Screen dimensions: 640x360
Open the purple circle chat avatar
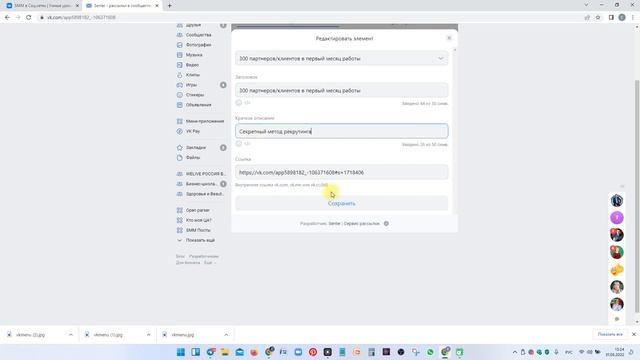[x=617, y=218]
